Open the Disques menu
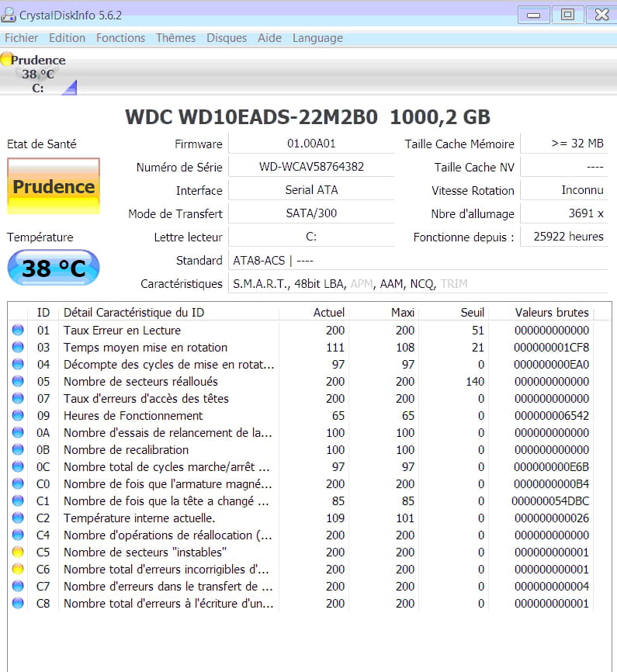 (x=227, y=38)
